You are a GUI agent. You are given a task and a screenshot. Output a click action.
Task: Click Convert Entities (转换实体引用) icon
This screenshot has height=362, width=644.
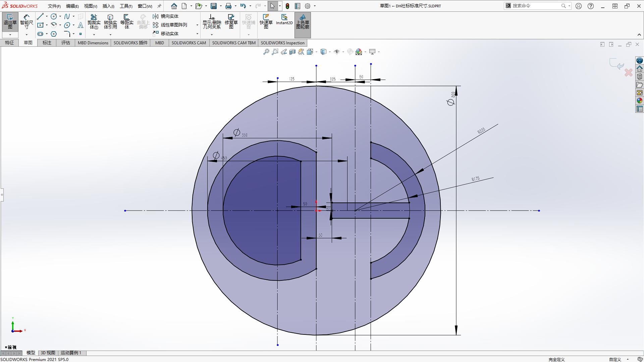pyautogui.click(x=110, y=21)
